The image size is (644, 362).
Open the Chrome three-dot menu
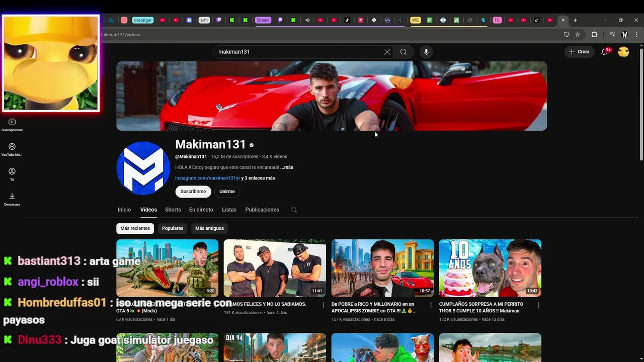pos(637,34)
